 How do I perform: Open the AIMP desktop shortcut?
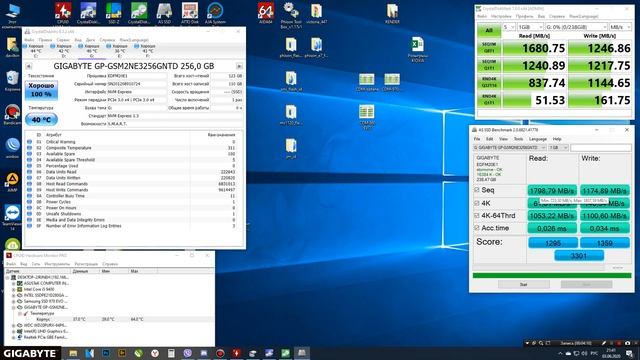12,182
